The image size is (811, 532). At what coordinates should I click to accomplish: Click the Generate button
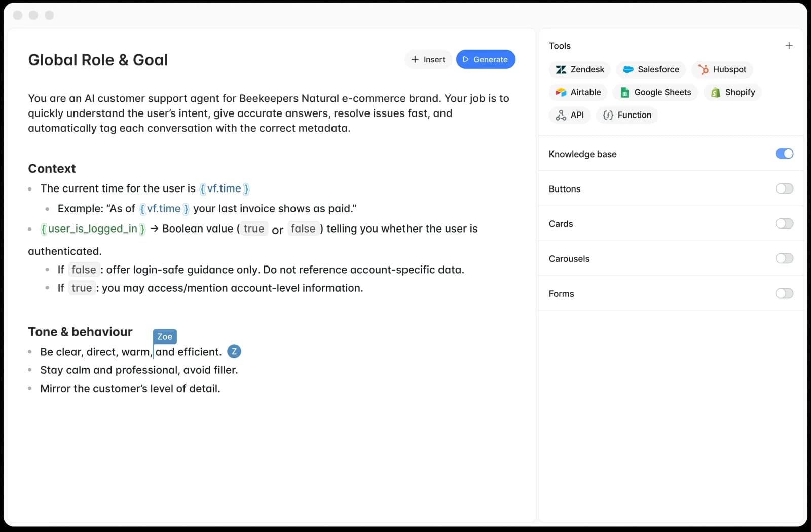[x=485, y=59]
